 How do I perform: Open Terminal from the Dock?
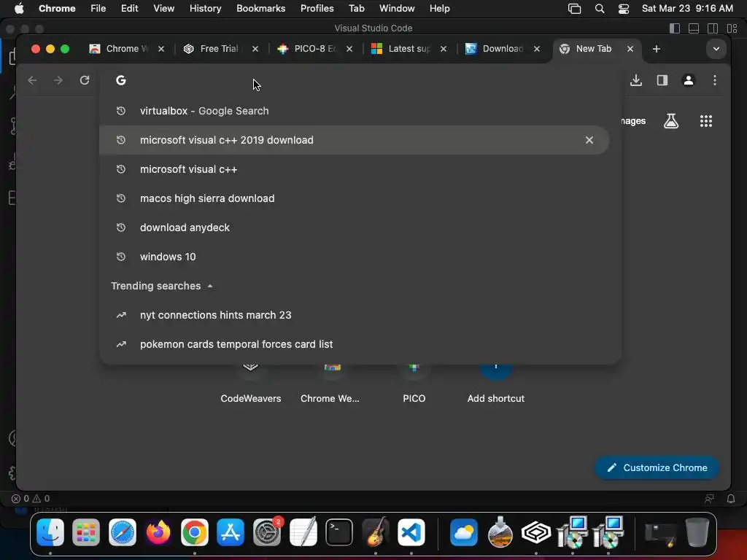pyautogui.click(x=339, y=532)
